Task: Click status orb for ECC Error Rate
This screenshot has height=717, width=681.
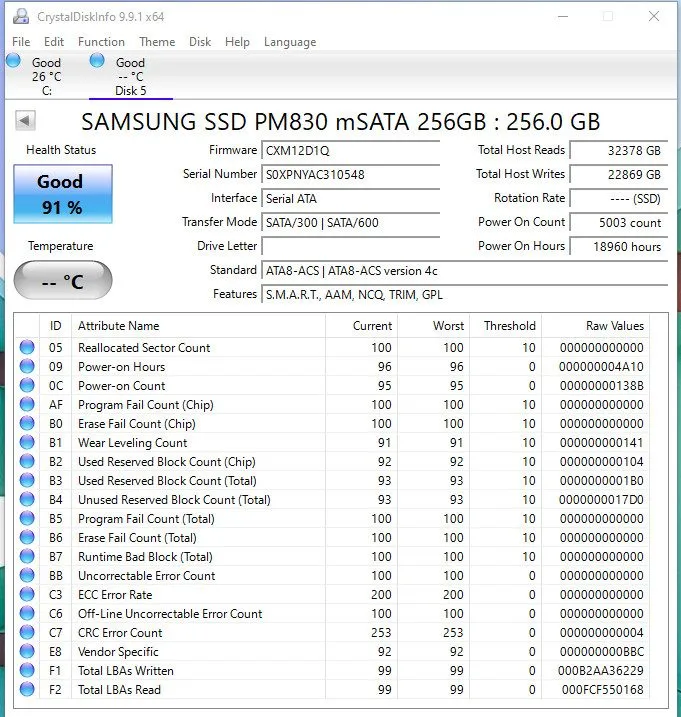Action: pyautogui.click(x=27, y=594)
